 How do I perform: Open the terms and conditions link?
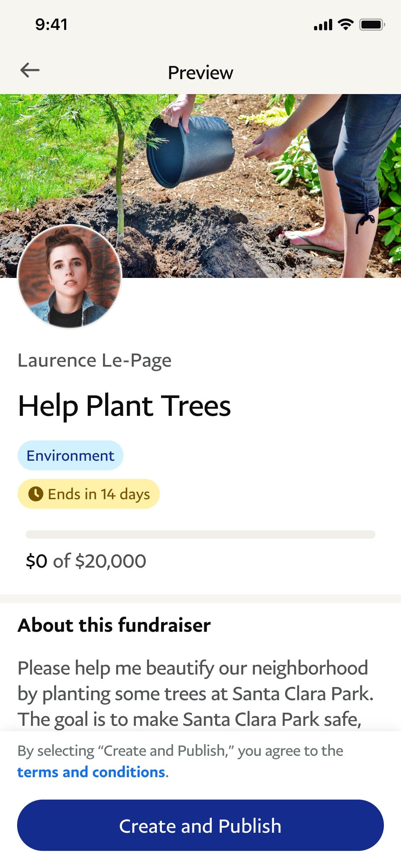pos(91,772)
